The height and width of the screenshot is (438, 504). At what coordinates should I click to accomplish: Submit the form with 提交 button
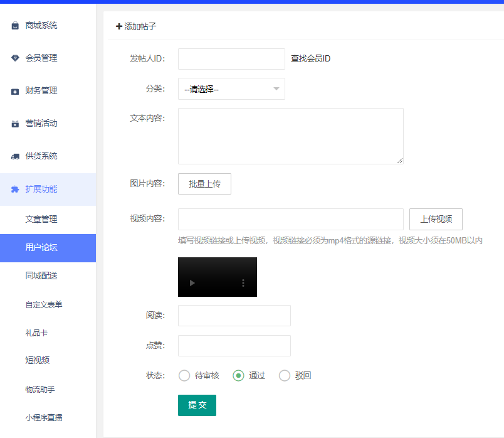click(x=197, y=405)
